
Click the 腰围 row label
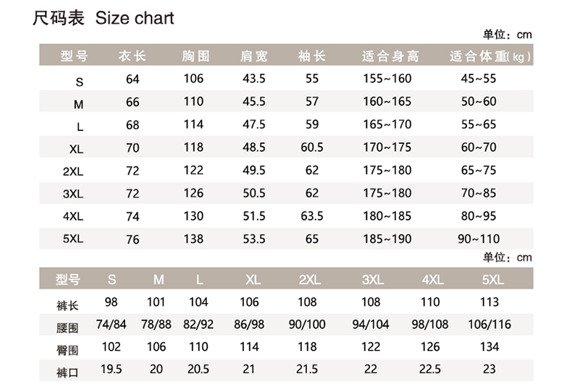[x=67, y=326]
